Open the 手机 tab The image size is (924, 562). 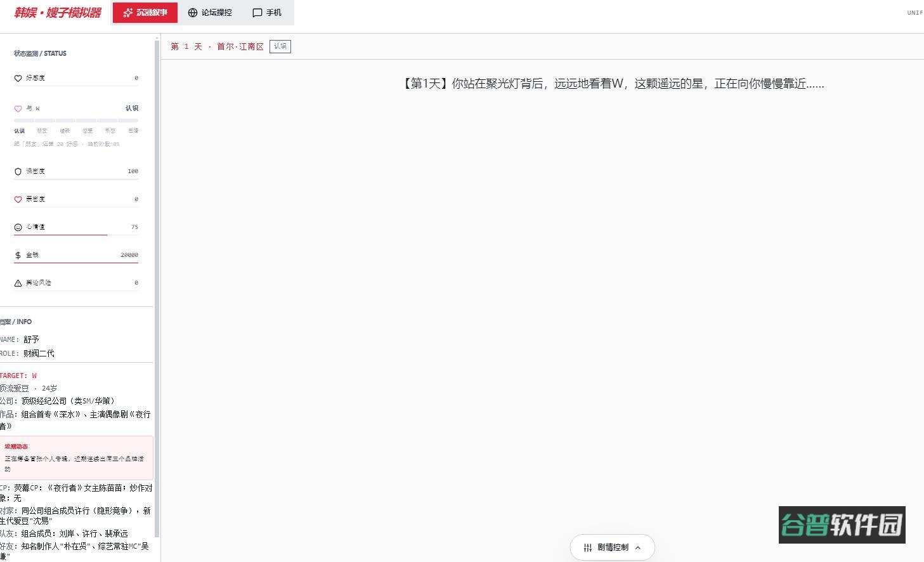click(267, 13)
